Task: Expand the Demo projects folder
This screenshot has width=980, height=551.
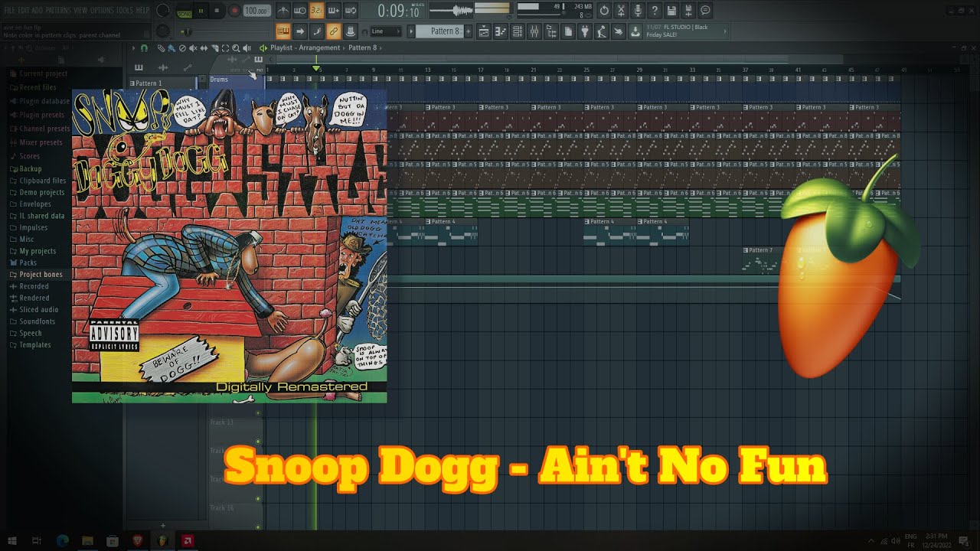Action: pos(37,192)
